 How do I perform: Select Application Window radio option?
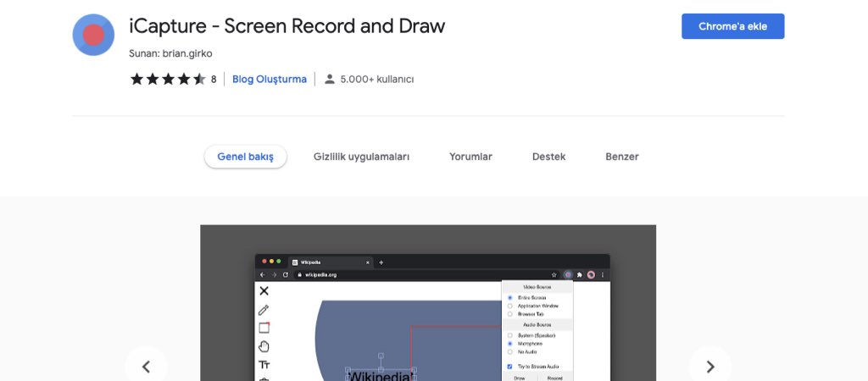(509, 306)
